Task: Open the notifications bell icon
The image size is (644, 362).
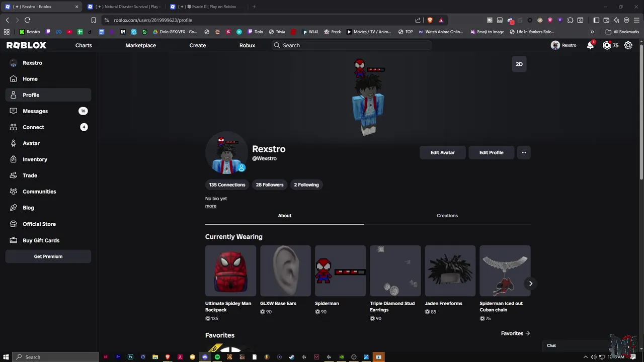Action: tap(591, 45)
